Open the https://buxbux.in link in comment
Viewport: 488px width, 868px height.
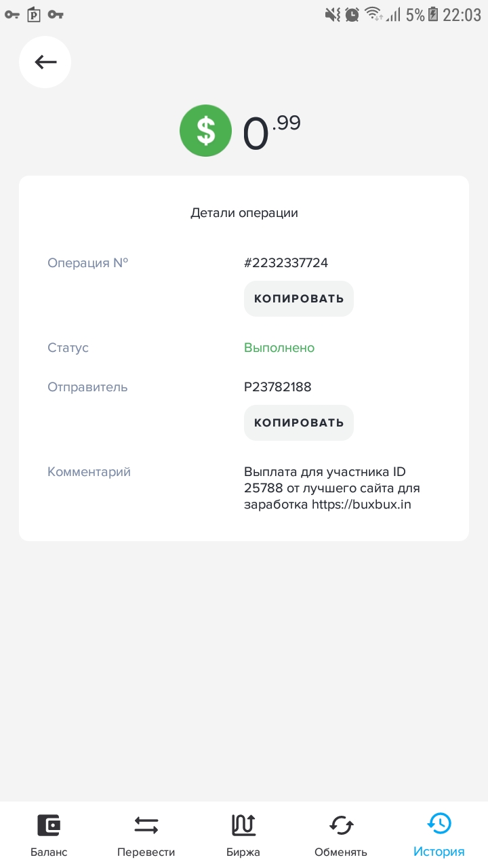pos(361,505)
